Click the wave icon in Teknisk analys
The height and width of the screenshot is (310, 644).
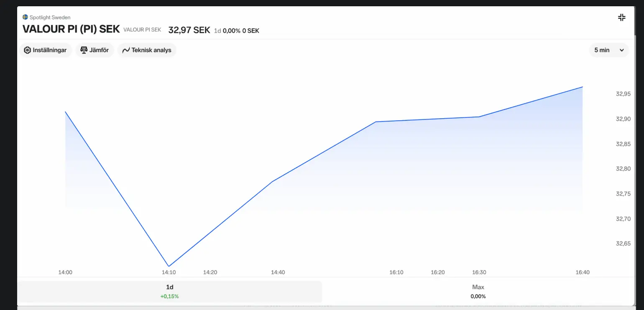(126, 50)
